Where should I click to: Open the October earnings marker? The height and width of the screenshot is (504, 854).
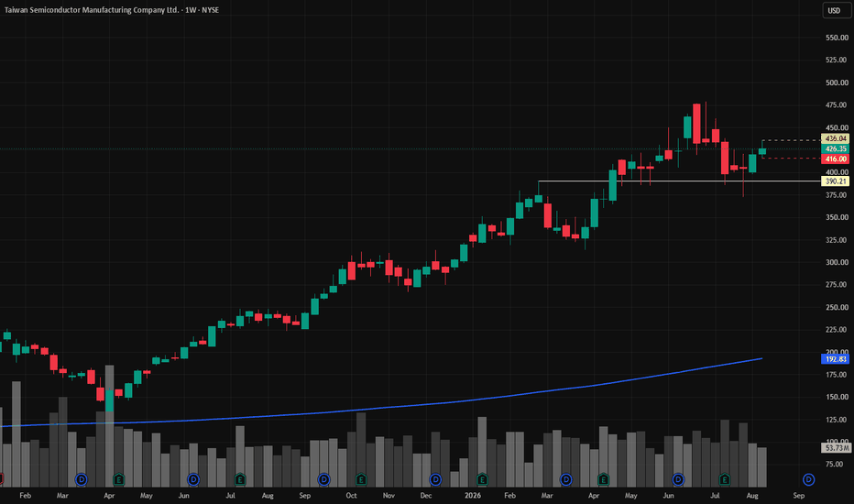360,479
